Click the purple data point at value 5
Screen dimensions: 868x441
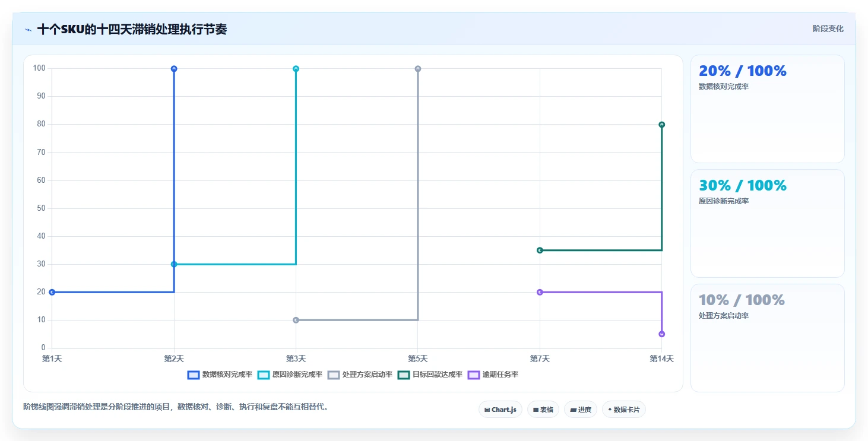[x=661, y=334]
